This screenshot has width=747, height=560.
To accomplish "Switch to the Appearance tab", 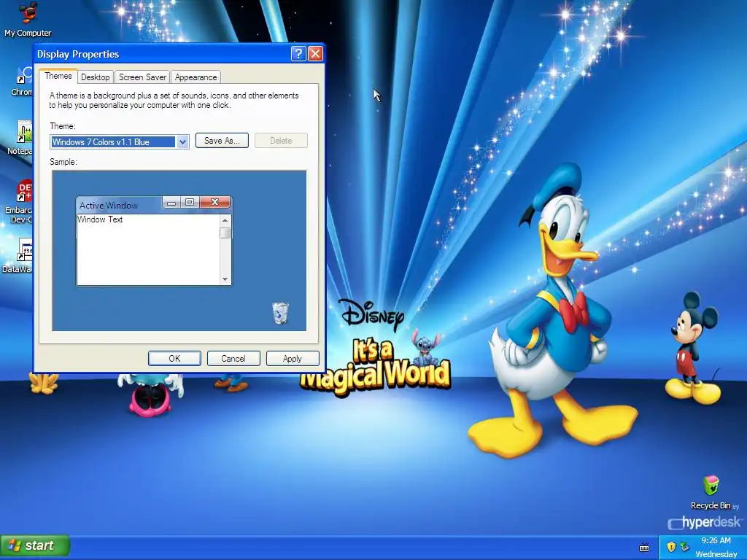I will pyautogui.click(x=196, y=77).
